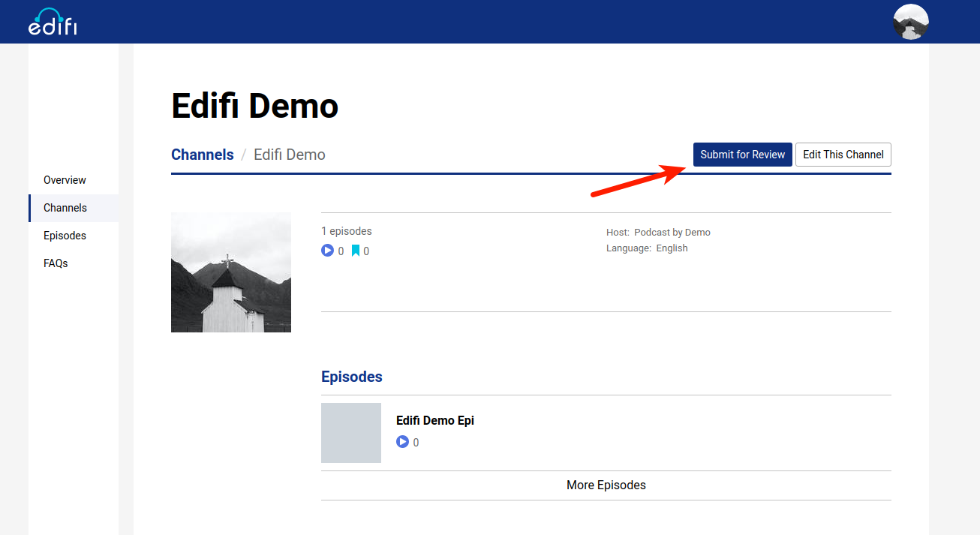Click the channel play count icon
This screenshot has height=535, width=980.
pos(327,251)
